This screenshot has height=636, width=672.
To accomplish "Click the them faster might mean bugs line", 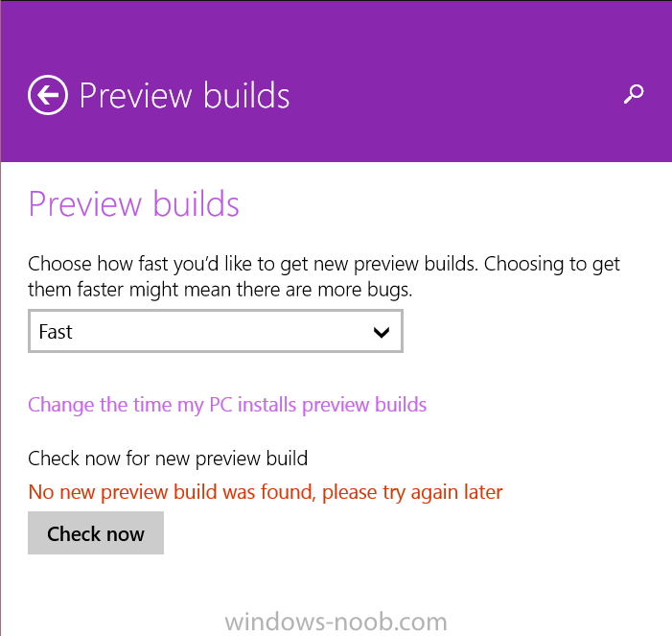I will tap(220, 290).
